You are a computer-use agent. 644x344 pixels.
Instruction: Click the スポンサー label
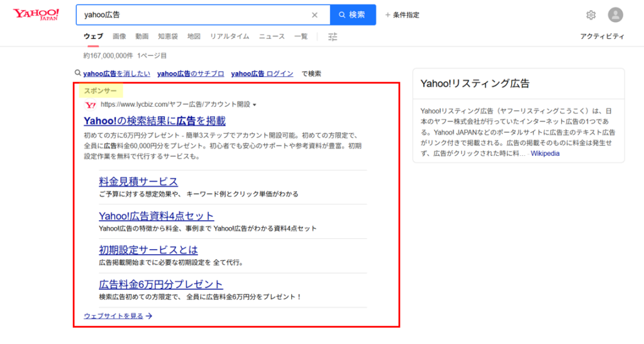(101, 91)
